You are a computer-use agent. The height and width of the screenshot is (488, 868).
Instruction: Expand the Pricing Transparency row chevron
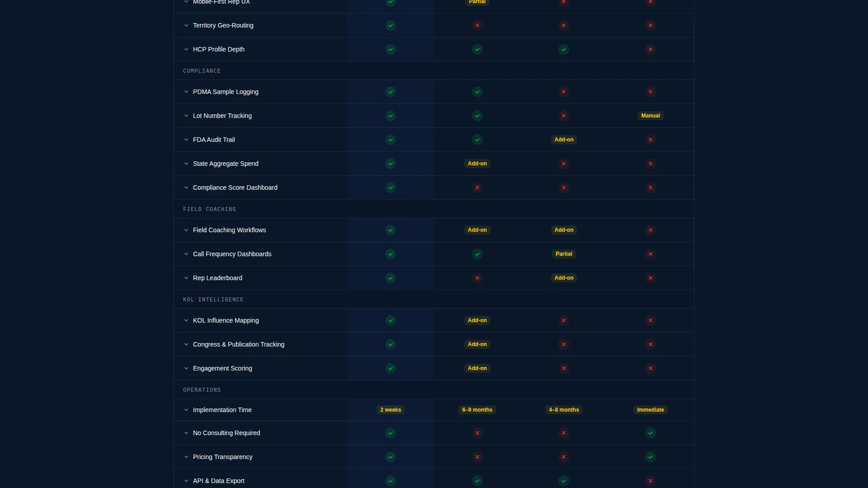click(186, 457)
